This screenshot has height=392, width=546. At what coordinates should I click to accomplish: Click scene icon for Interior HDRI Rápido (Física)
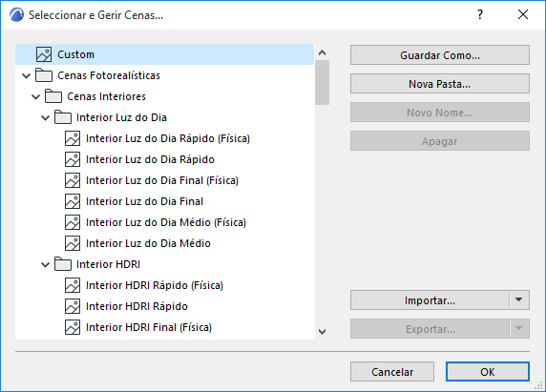73,285
